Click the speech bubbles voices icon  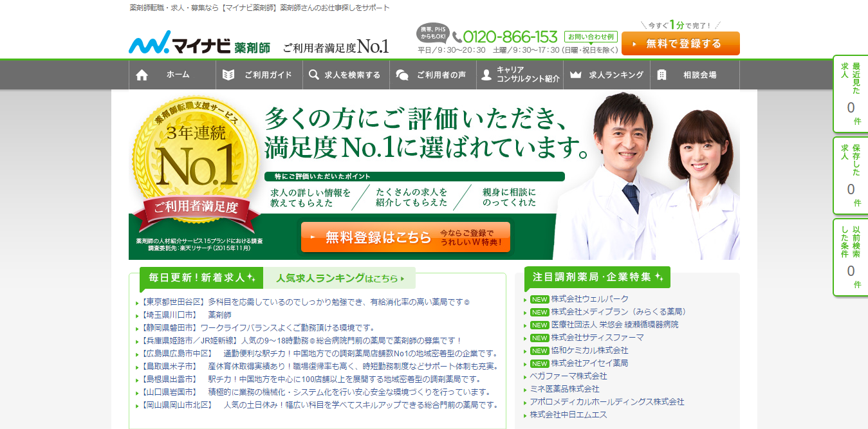click(402, 75)
